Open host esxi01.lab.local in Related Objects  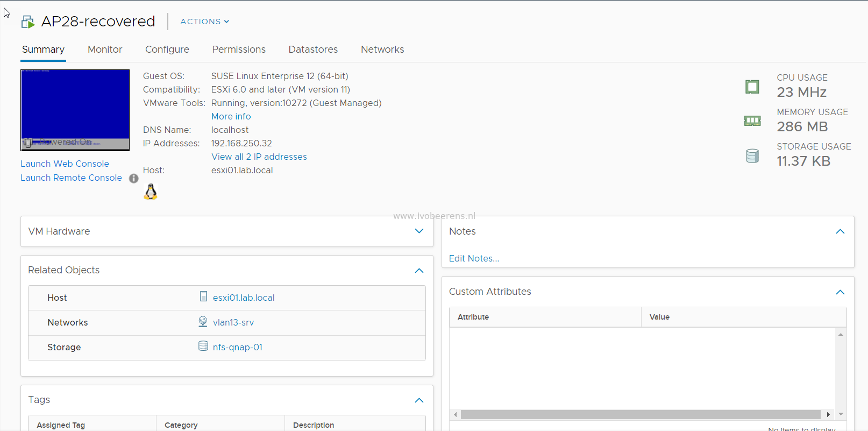(x=244, y=298)
